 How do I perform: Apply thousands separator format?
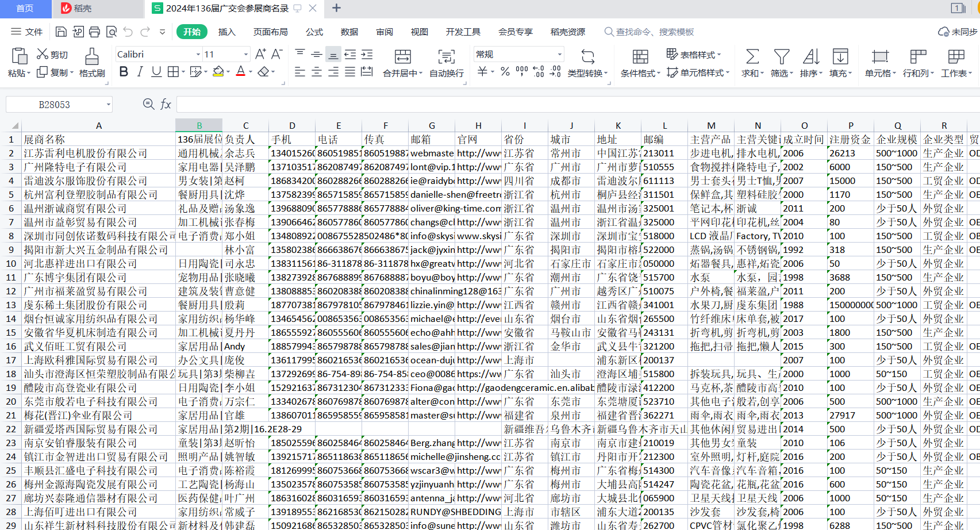coord(521,72)
